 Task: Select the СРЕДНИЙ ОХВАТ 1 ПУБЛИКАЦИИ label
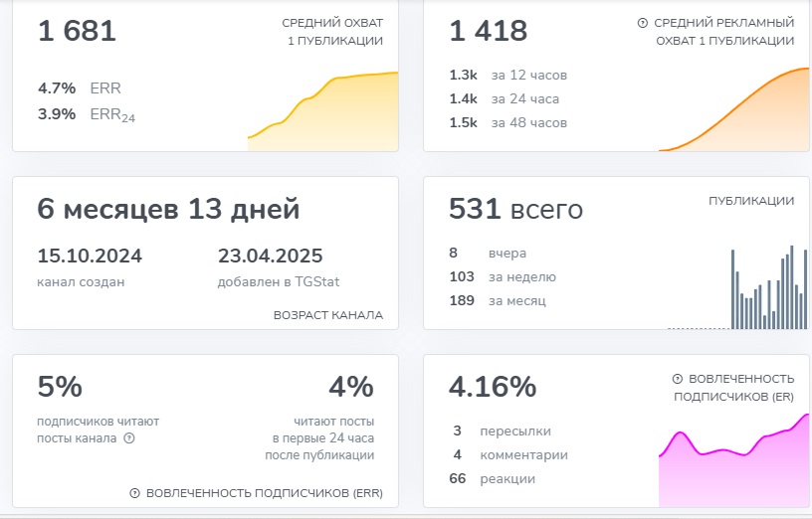[332, 32]
